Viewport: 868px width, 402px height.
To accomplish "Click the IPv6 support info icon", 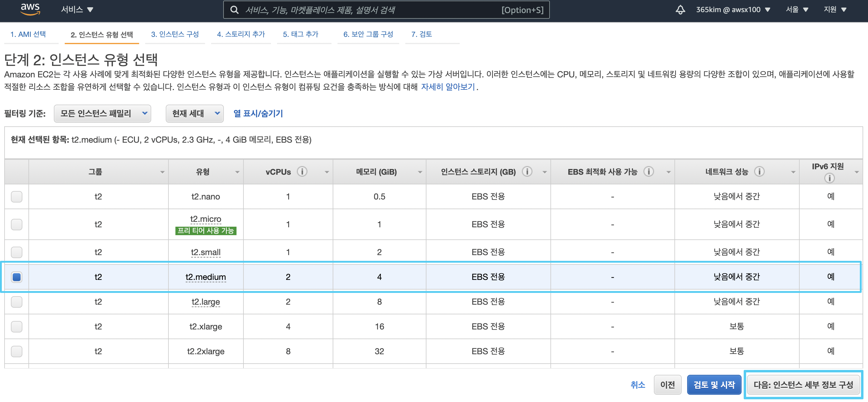I will [829, 178].
